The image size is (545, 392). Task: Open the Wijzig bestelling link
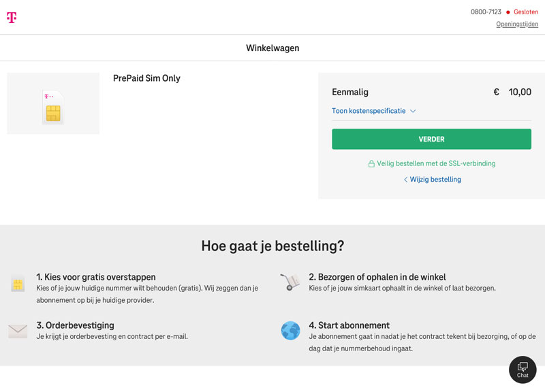(x=435, y=180)
